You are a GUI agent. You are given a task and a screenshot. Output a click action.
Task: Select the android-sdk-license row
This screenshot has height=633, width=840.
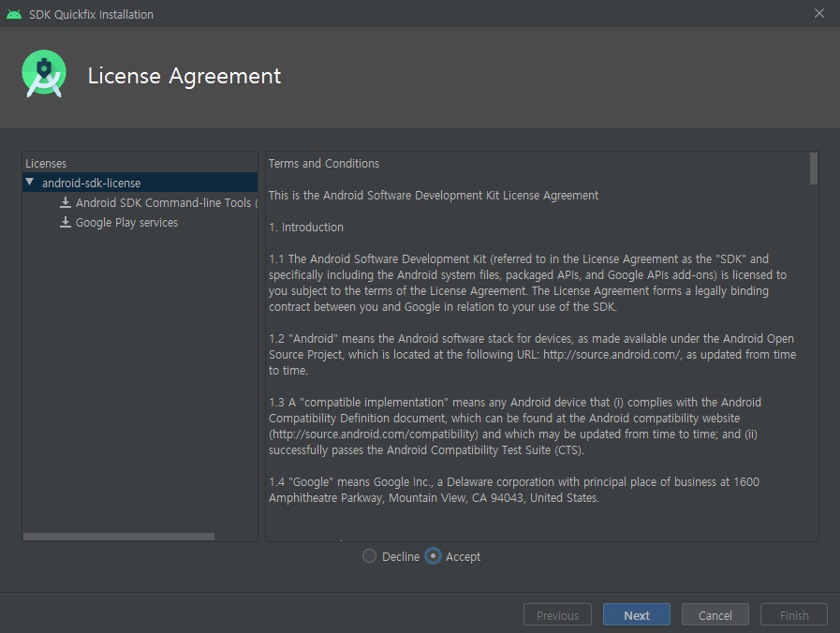click(x=140, y=183)
